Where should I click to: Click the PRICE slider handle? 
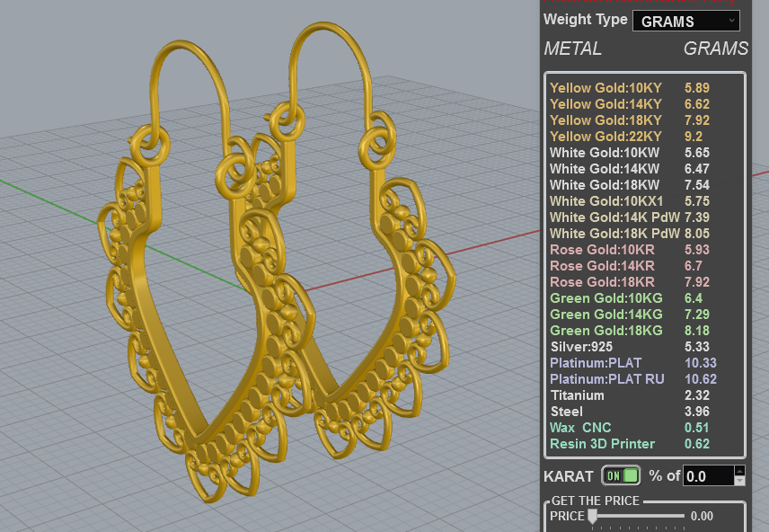[x=592, y=517]
